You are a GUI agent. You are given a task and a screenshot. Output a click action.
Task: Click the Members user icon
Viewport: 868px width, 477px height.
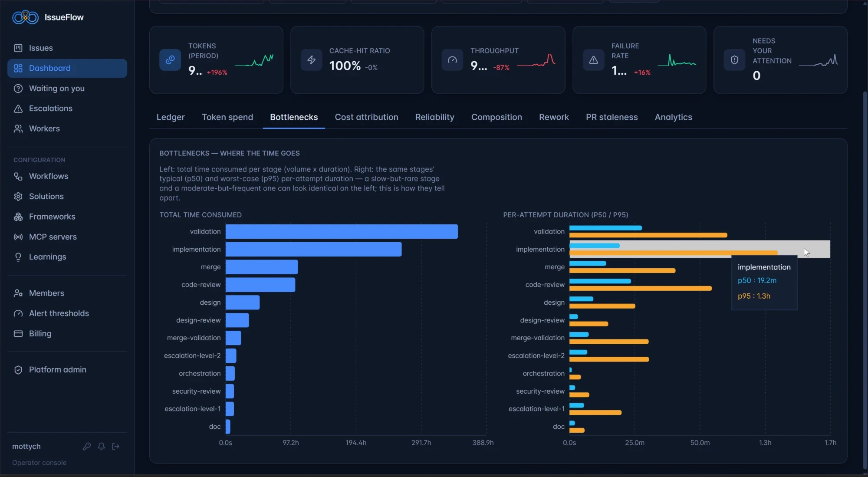click(18, 293)
